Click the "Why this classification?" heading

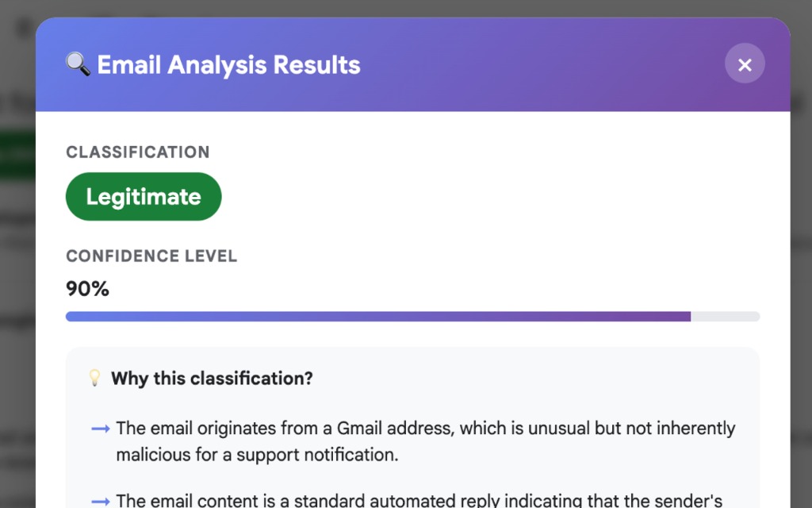[212, 379]
